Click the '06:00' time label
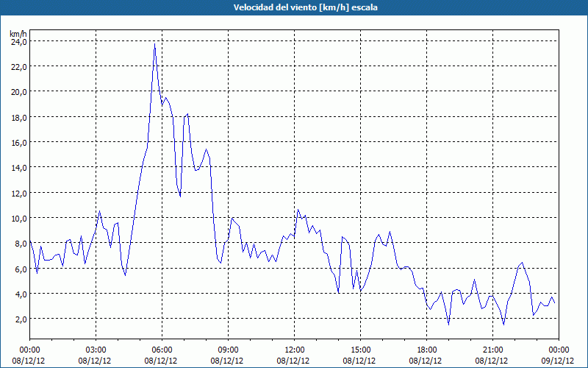Viewport: 588px width, 368px height. click(x=162, y=350)
